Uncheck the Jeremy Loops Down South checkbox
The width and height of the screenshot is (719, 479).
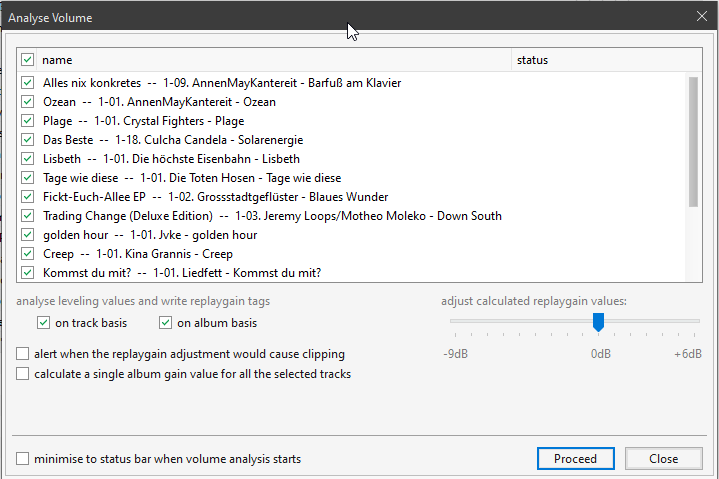point(28,215)
